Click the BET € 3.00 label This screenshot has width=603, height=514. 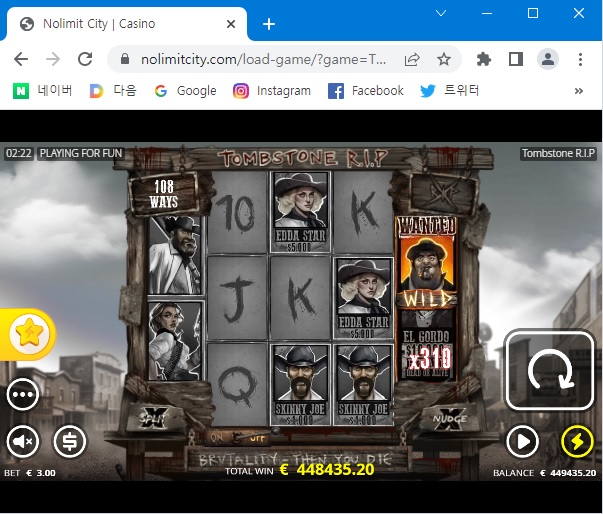pos(30,473)
